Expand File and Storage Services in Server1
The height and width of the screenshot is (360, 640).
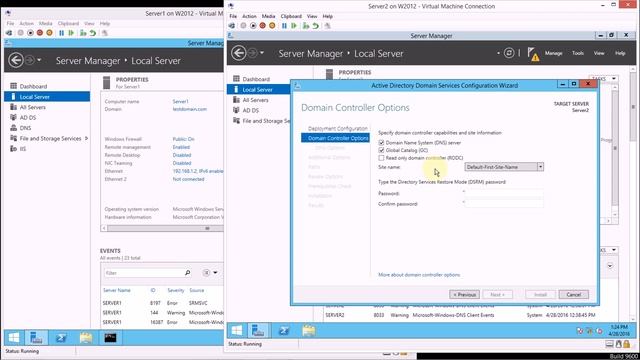tap(87, 138)
